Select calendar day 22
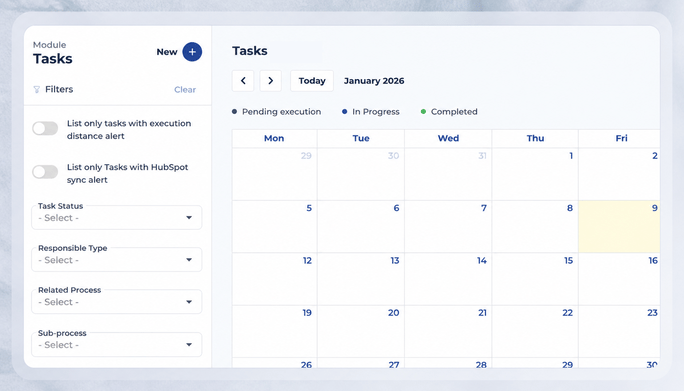This screenshot has width=684, height=391. click(x=535, y=331)
